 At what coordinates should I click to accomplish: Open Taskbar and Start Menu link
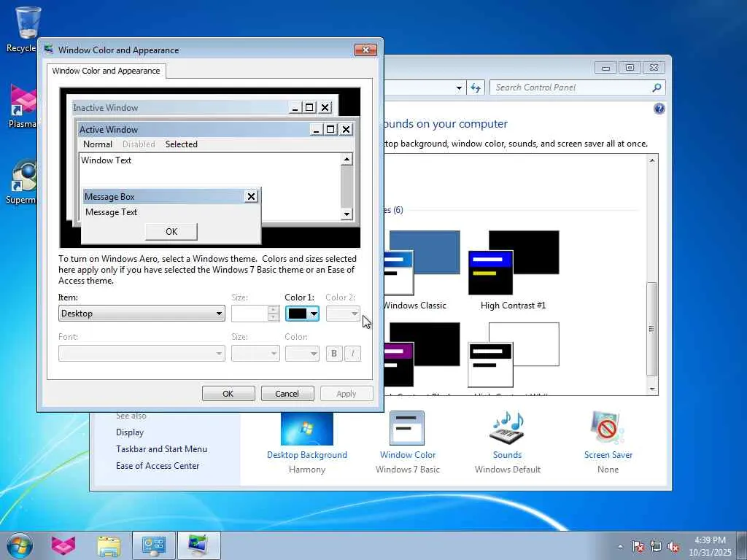pyautogui.click(x=161, y=449)
